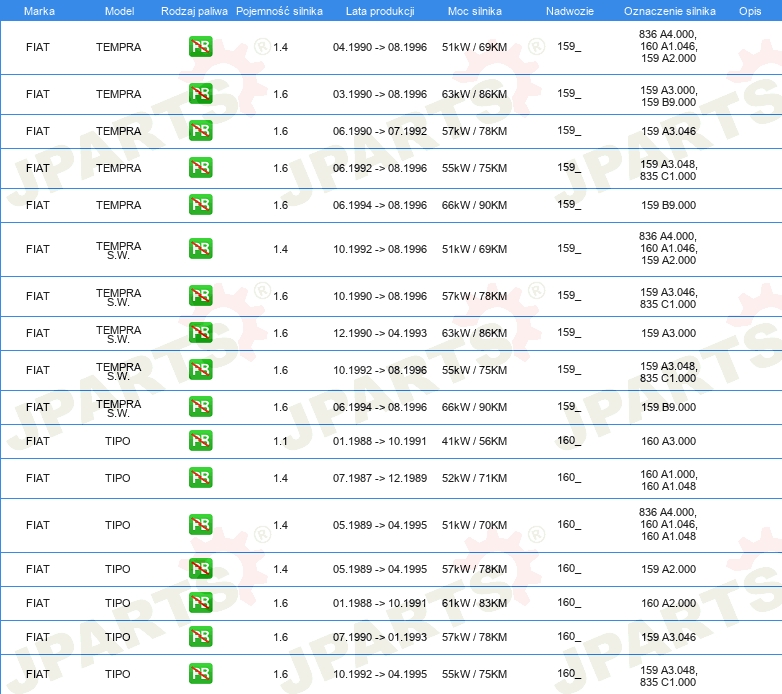Click fuel icon in Tipo 51kW / 70KM row
Image resolution: width=782 pixels, height=694 pixels.
tap(200, 524)
